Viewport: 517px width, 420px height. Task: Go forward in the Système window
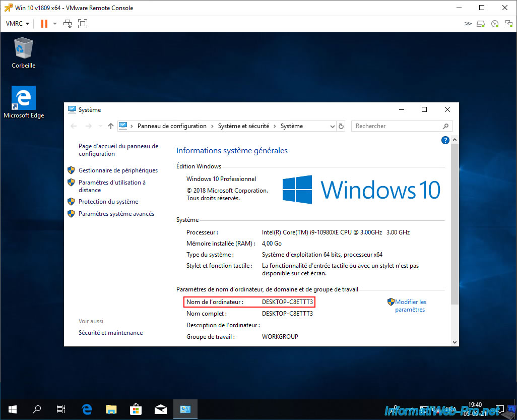tap(88, 126)
